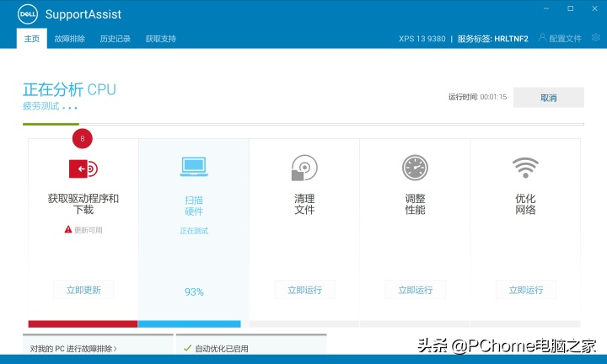Click the 93% progress value
Image resolution: width=607 pixels, height=364 pixels.
pos(194,292)
